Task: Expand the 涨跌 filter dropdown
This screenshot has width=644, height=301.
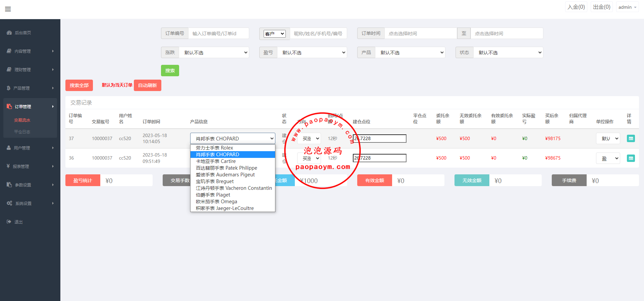Action: tap(214, 52)
